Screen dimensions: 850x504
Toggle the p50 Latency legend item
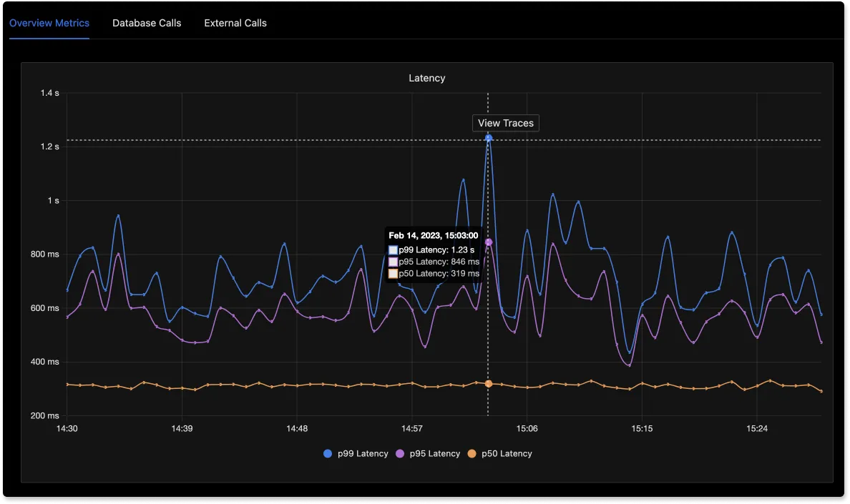[500, 454]
